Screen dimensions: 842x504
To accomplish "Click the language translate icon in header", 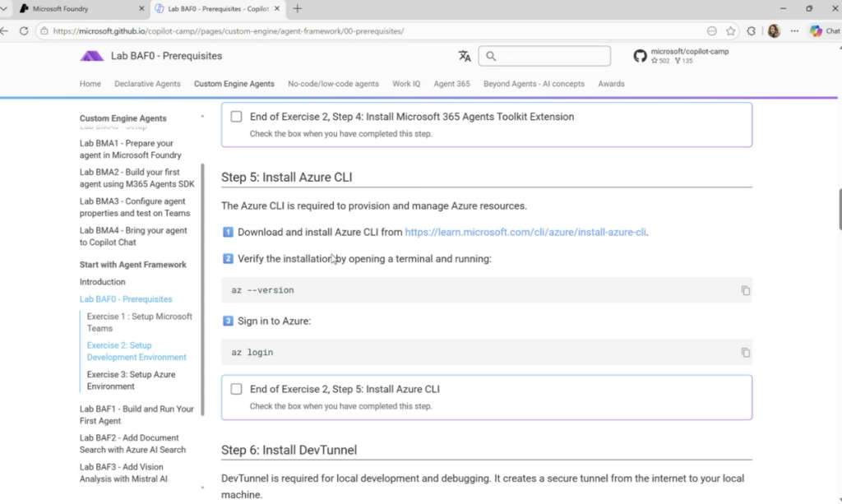I will coord(465,56).
